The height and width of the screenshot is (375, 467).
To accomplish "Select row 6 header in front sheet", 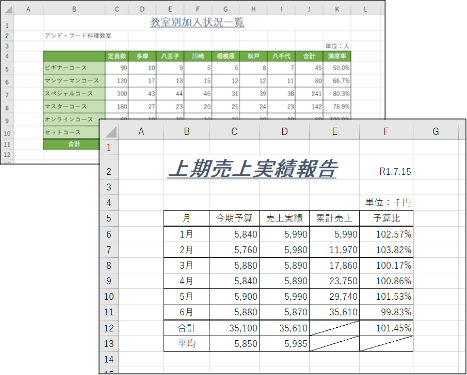I will 109,234.
